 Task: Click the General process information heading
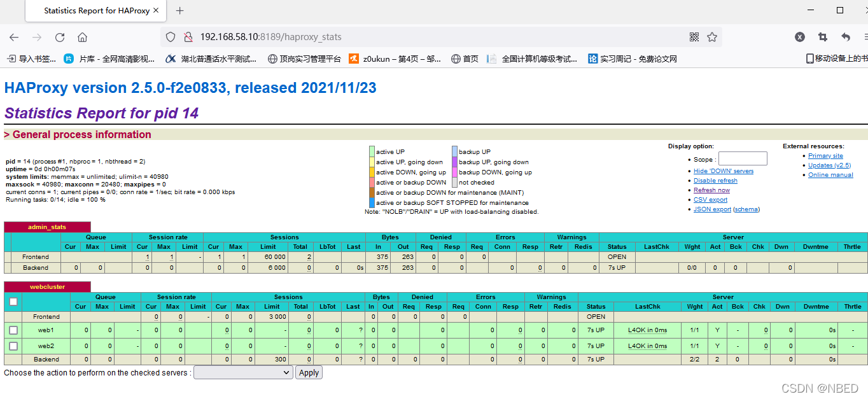(x=78, y=134)
